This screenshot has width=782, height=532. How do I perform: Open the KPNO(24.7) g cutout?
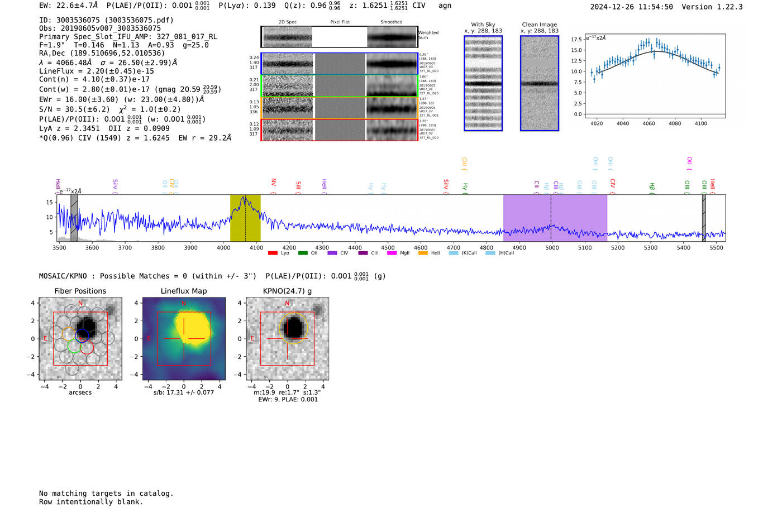pyautogui.click(x=287, y=339)
